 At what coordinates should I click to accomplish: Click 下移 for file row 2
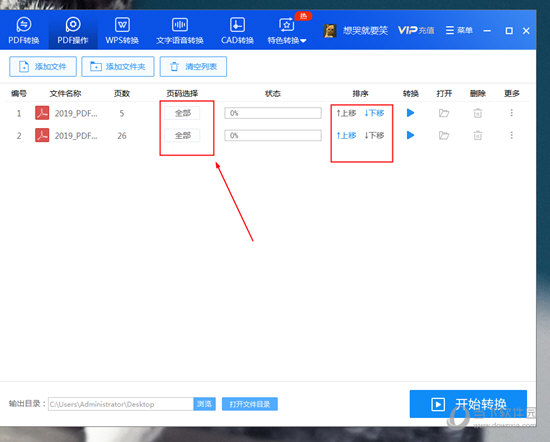374,135
